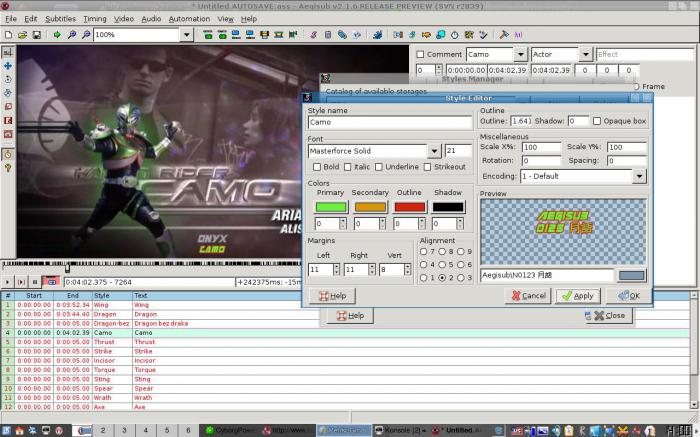
Task: Open the Konsole taskbar entry
Action: click(400, 430)
